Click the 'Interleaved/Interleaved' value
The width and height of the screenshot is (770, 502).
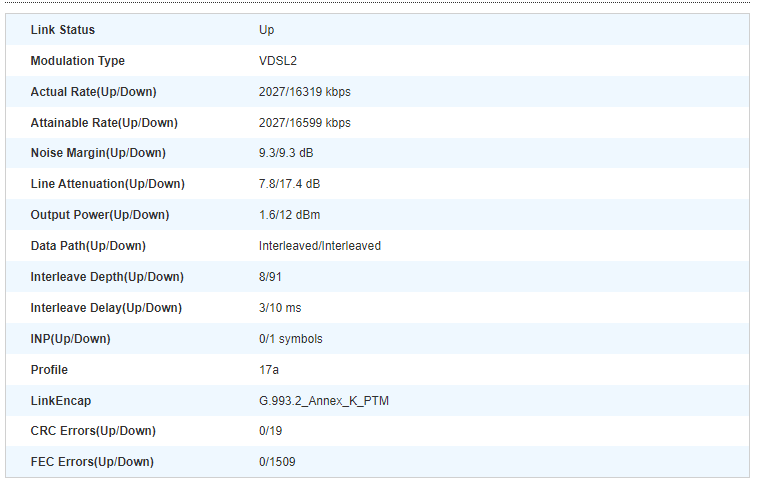[320, 246]
